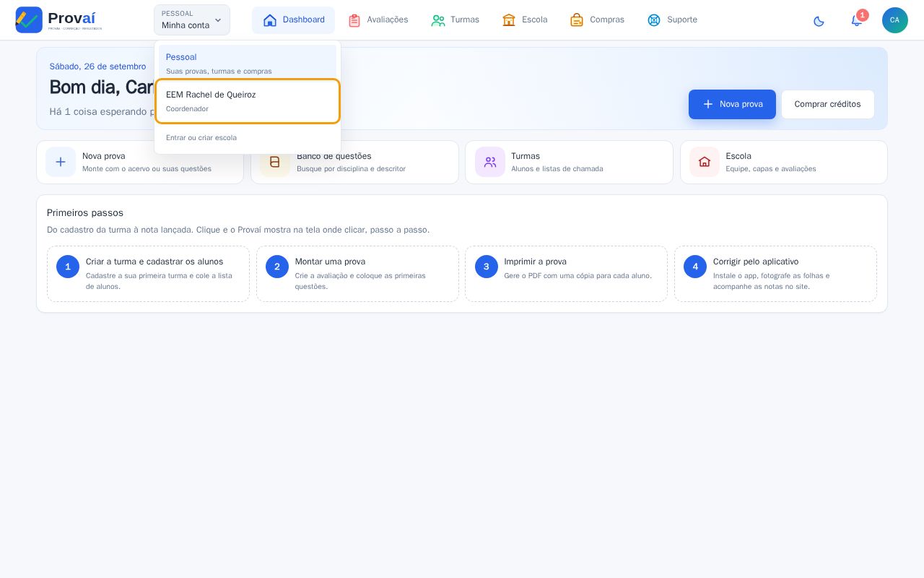
Task: Open the Banco de questões card
Action: click(x=354, y=162)
